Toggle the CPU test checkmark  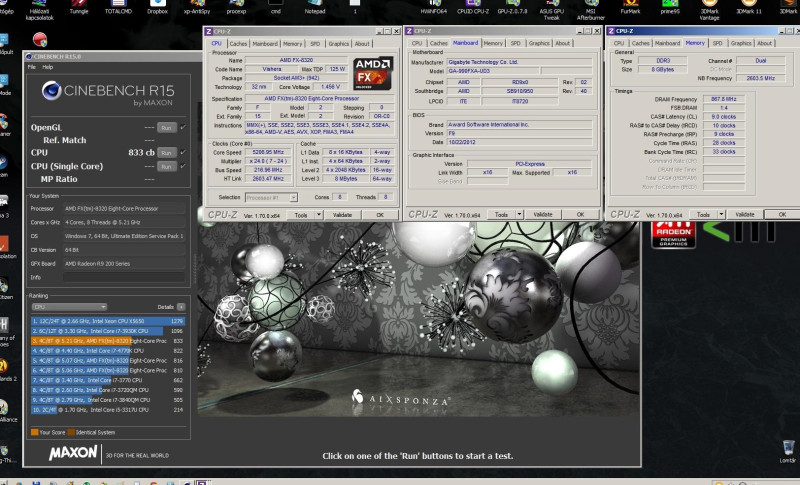183,152
